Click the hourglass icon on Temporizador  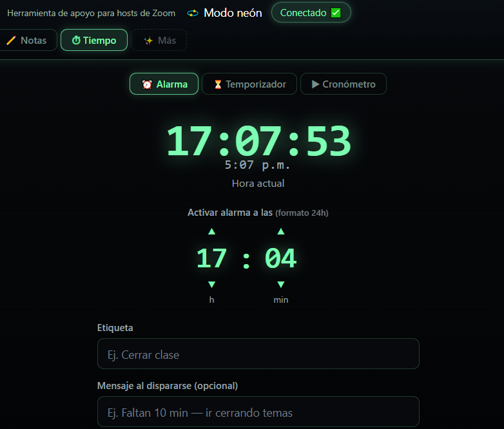218,84
